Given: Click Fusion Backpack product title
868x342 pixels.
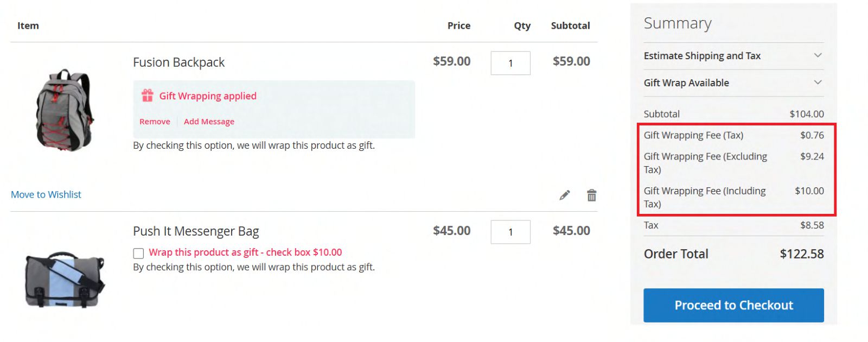Looking at the screenshot, I should (x=178, y=62).
